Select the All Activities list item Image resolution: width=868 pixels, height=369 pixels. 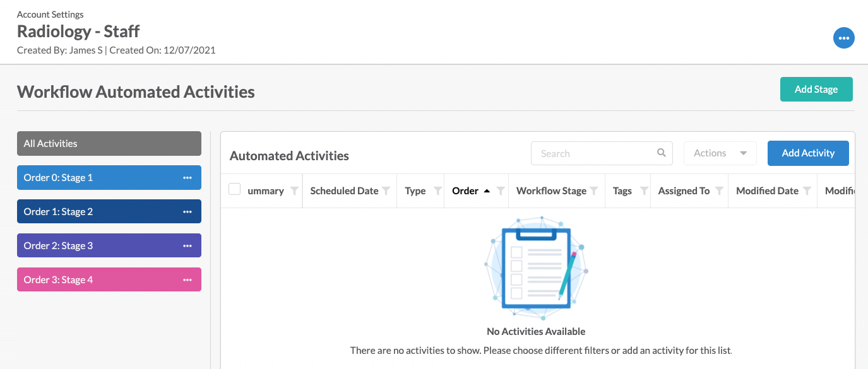tap(109, 144)
